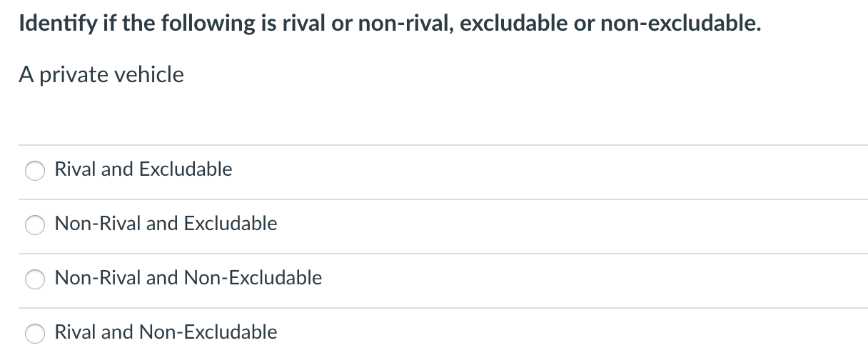
Task: Choose the "Non-Rival and Excludable" radio button
Action: 35,226
